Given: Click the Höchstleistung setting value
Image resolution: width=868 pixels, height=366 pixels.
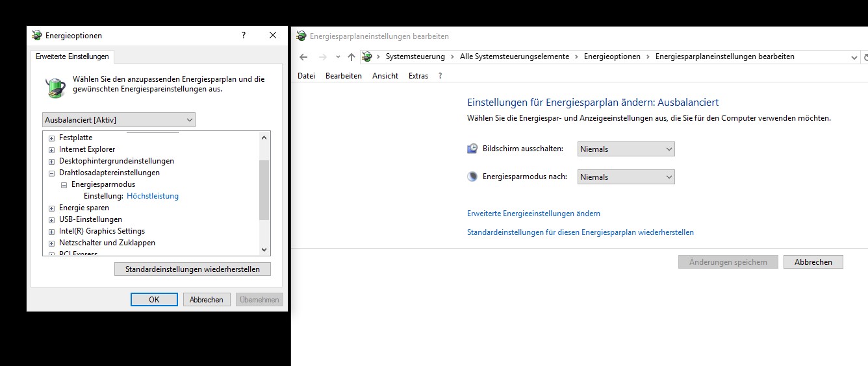Looking at the screenshot, I should [153, 196].
